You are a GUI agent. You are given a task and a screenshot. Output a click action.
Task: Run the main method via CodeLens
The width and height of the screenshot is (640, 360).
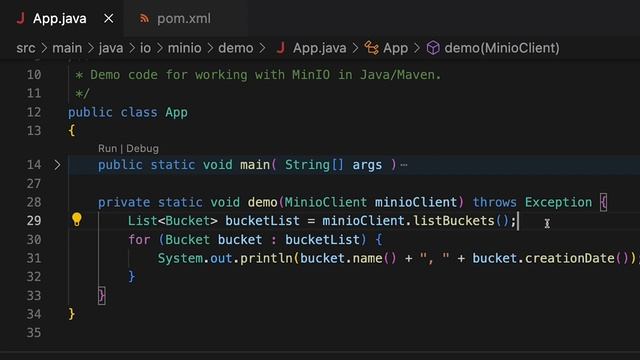(107, 149)
